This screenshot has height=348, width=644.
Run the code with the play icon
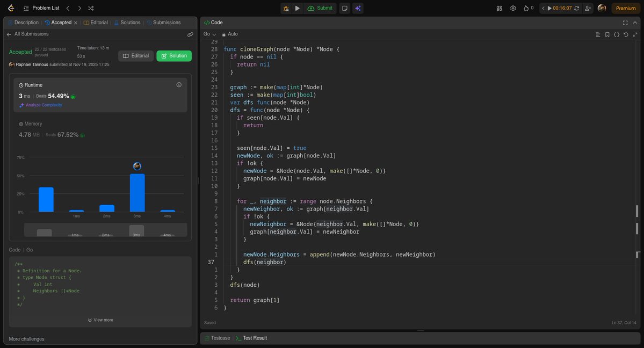click(x=298, y=8)
